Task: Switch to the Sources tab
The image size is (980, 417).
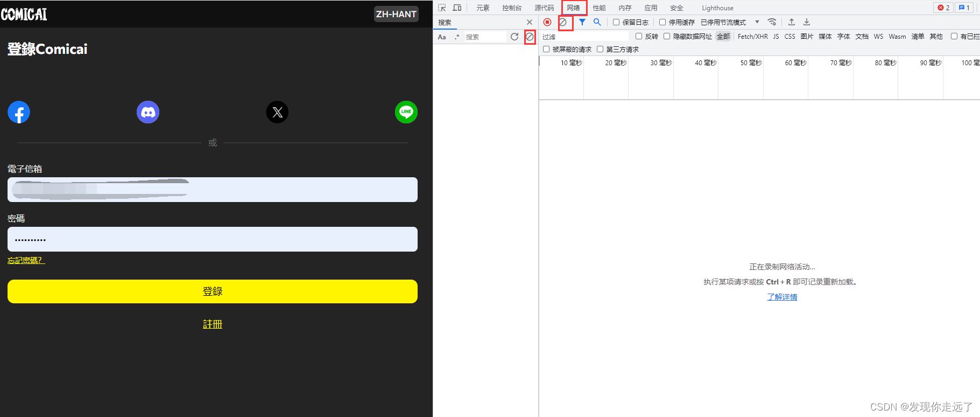Action: (544, 8)
